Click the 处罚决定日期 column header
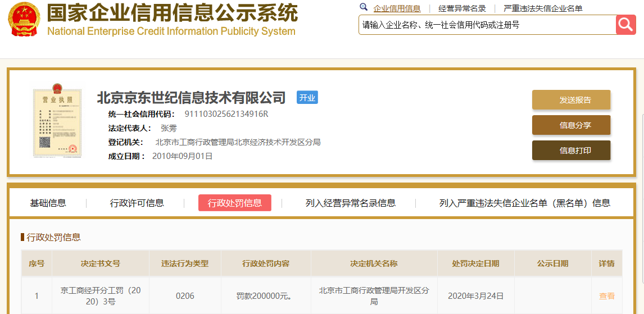The width and height of the screenshot is (644, 314). coord(475,263)
